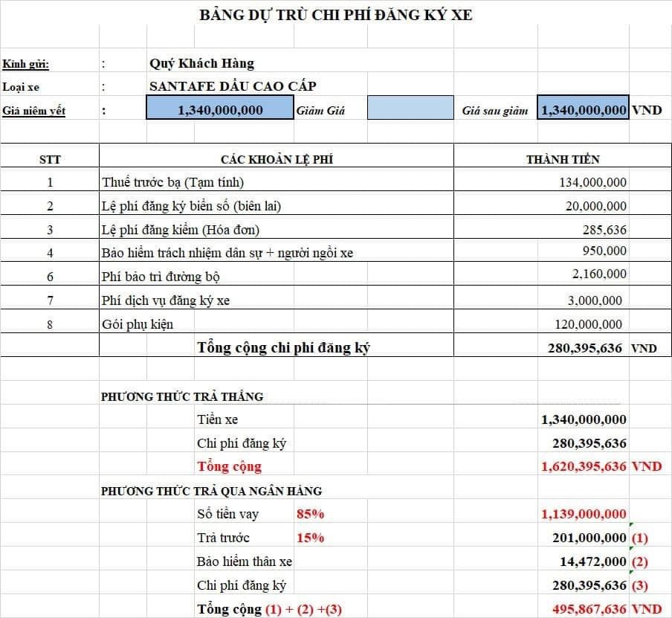Select the SANTAFE DẦU CAO CẤP cell
The height and width of the screenshot is (618, 672).
point(233,86)
